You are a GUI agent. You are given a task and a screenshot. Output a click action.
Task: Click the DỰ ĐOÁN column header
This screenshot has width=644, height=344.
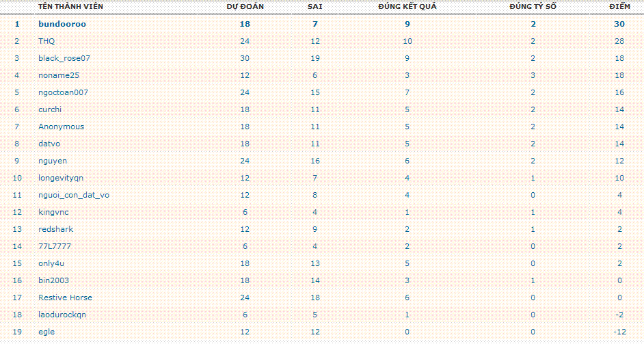click(245, 7)
